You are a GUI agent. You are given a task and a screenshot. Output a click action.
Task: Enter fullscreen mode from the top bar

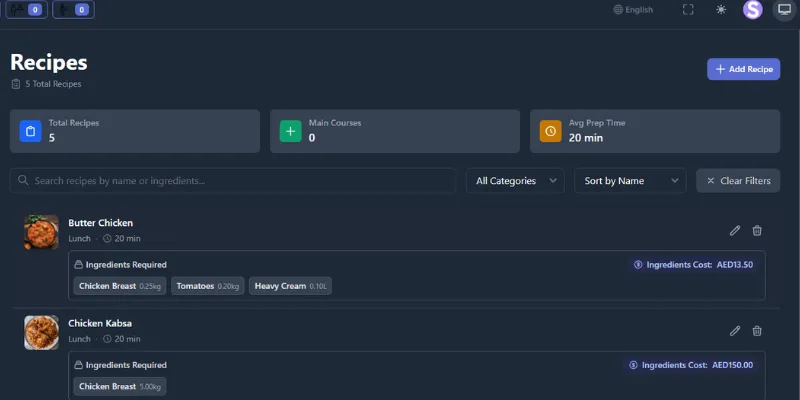[x=688, y=10]
